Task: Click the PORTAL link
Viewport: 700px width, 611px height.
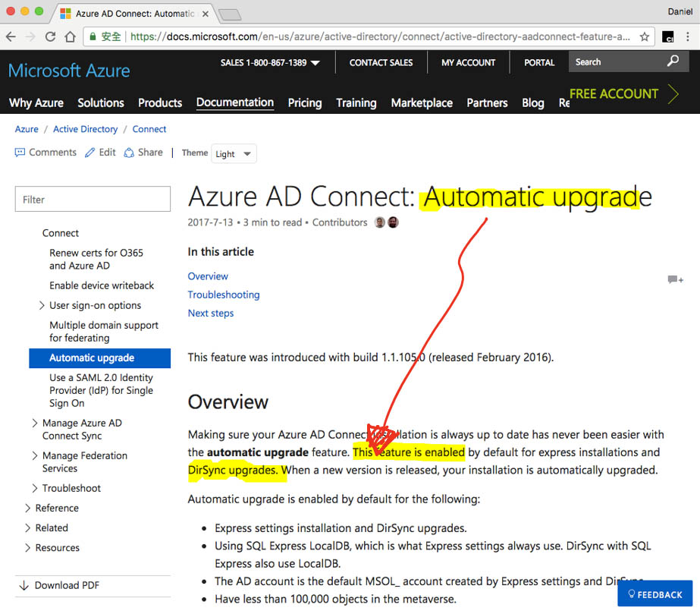Action: point(539,62)
